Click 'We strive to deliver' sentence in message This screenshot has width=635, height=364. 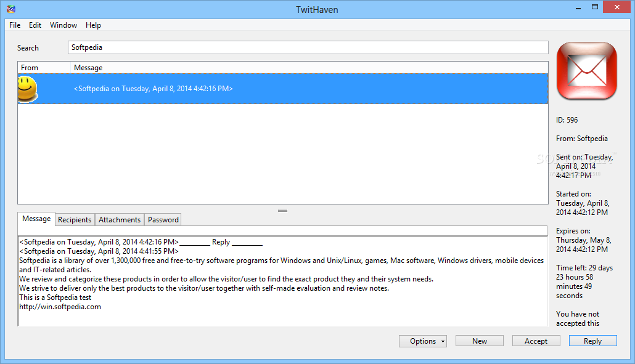[204, 288]
